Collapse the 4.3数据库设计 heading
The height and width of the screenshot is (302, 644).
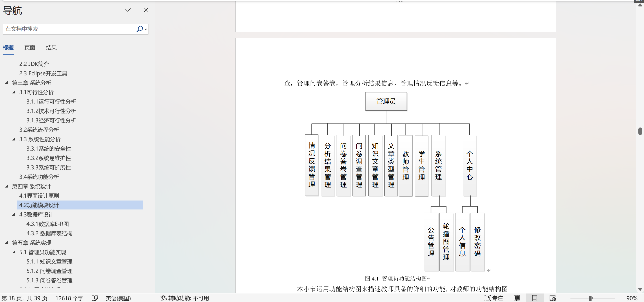coord(14,214)
